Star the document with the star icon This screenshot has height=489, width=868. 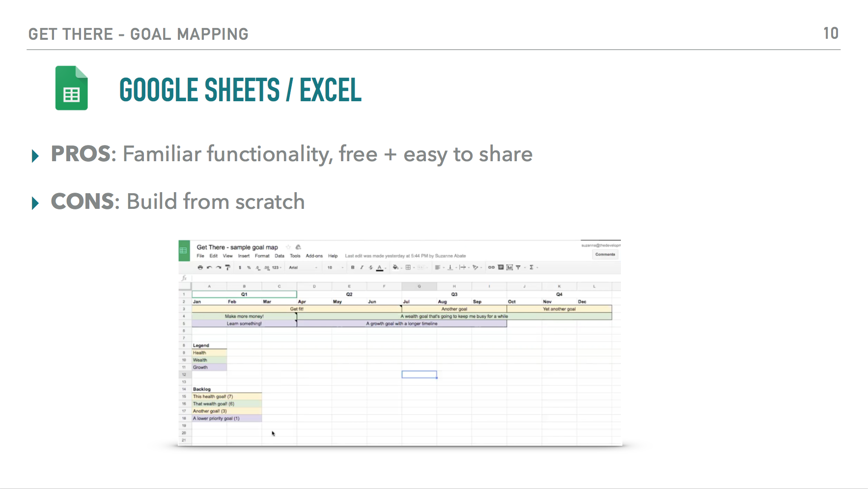288,247
